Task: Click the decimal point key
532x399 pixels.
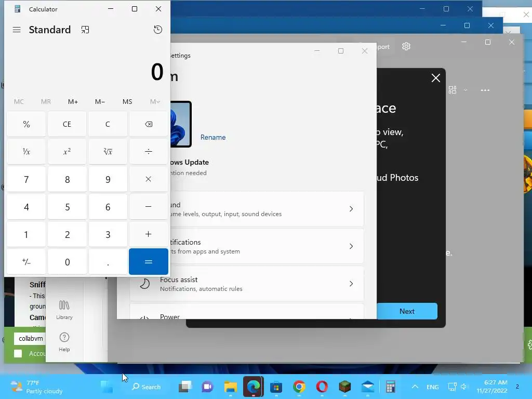Action: (x=108, y=262)
